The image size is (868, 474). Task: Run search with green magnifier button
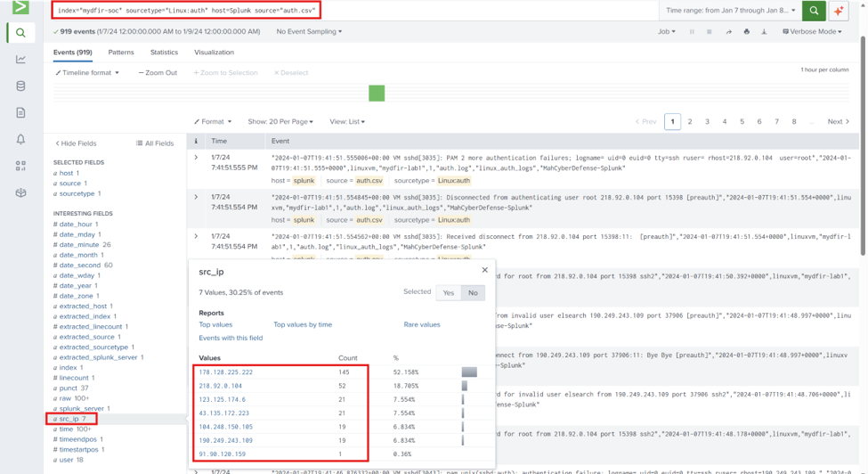(x=814, y=11)
